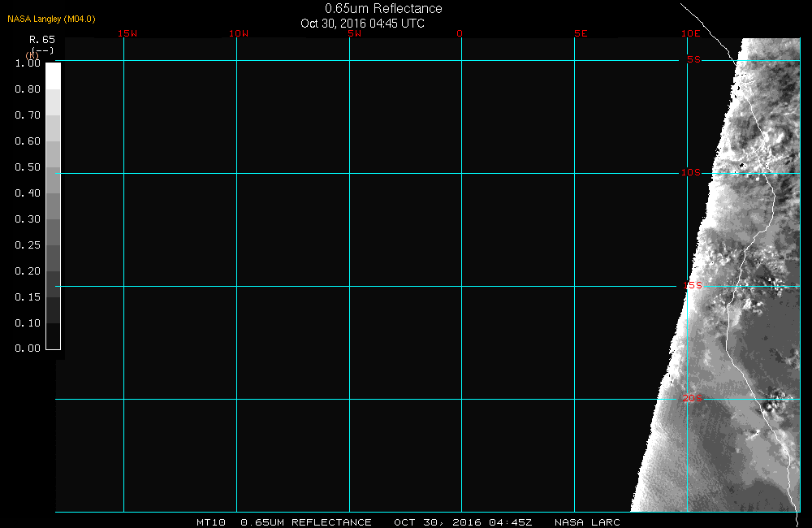Click the '10S' latitude label
Viewport: 812px width, 528px height.
[690, 172]
